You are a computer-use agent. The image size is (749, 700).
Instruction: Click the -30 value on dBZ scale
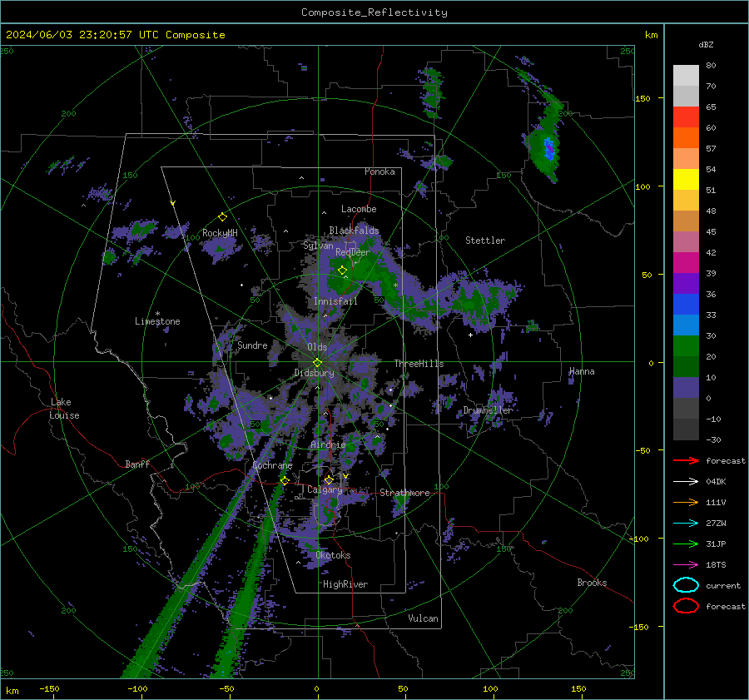[713, 439]
